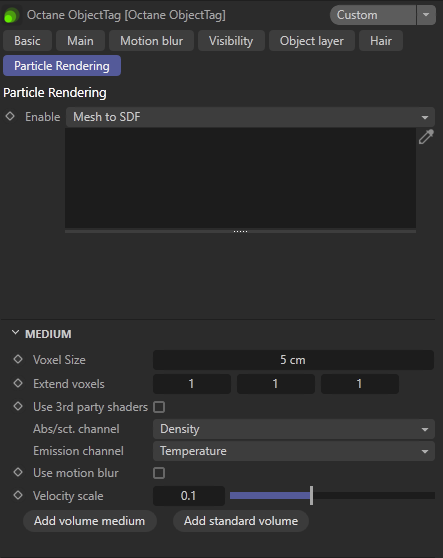Toggle keyframe diamond for Use 3rd party shaders
The height and width of the screenshot is (558, 443).
[x=18, y=406]
